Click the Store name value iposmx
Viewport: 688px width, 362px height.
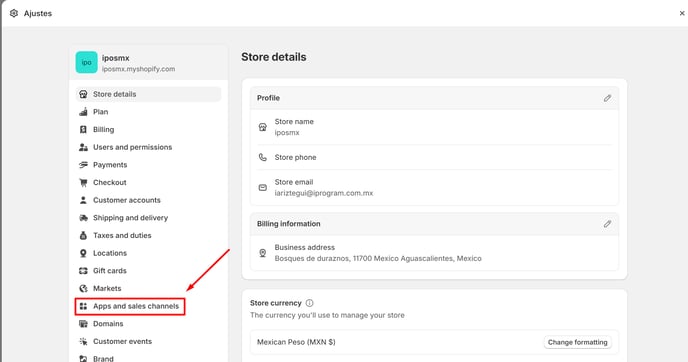tap(287, 133)
